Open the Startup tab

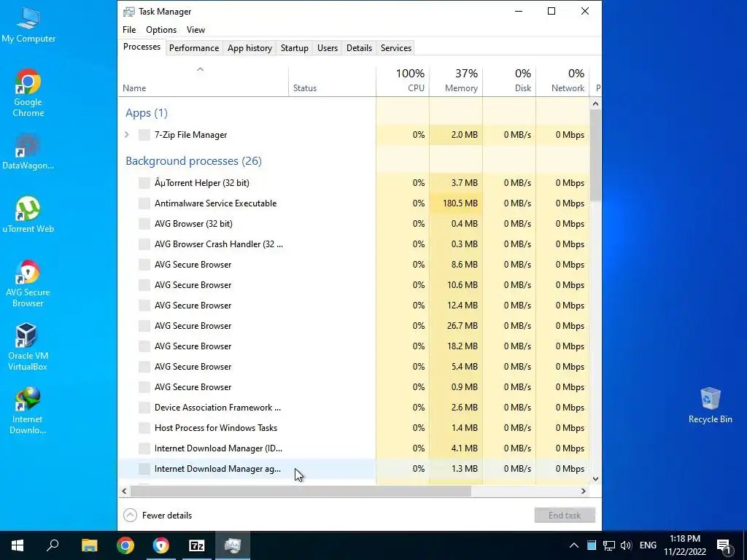pyautogui.click(x=295, y=48)
